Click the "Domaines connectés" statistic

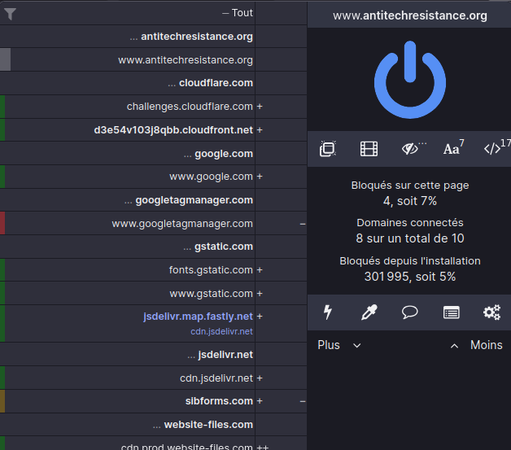410,231
